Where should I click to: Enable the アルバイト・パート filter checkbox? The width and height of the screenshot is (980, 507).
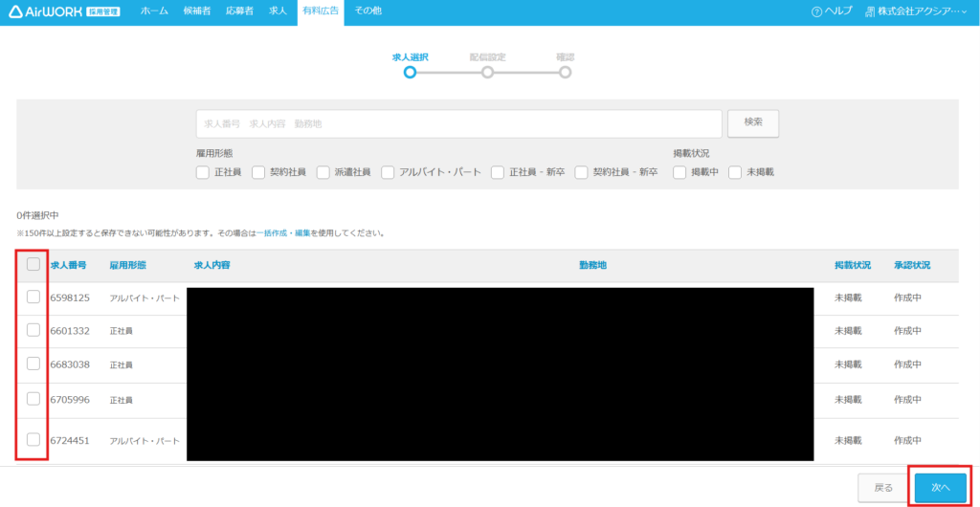pos(388,173)
